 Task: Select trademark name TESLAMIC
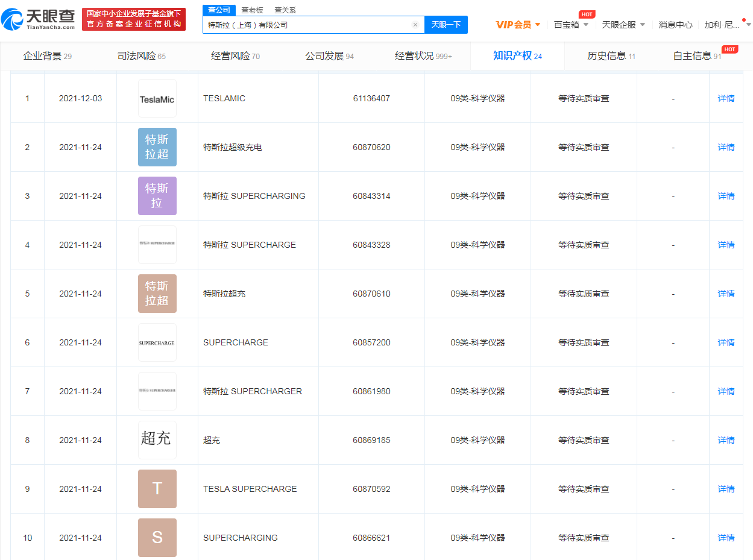click(x=224, y=98)
